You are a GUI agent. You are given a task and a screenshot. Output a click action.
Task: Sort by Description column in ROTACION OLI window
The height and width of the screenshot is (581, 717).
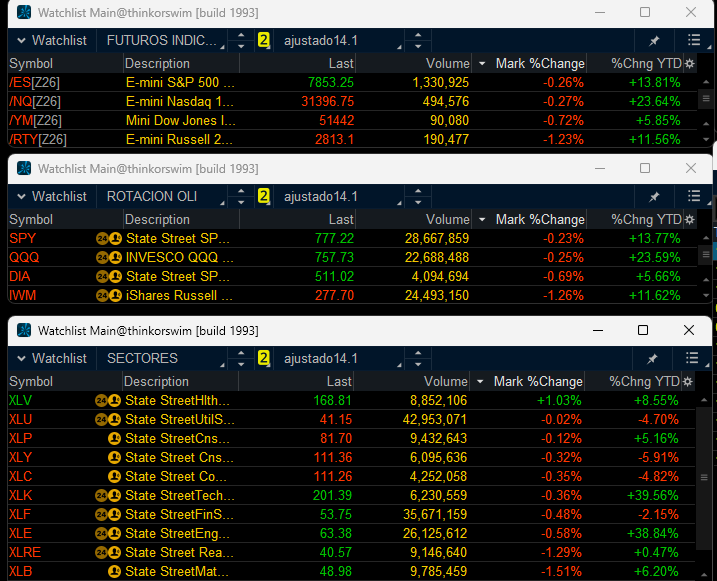(x=157, y=219)
